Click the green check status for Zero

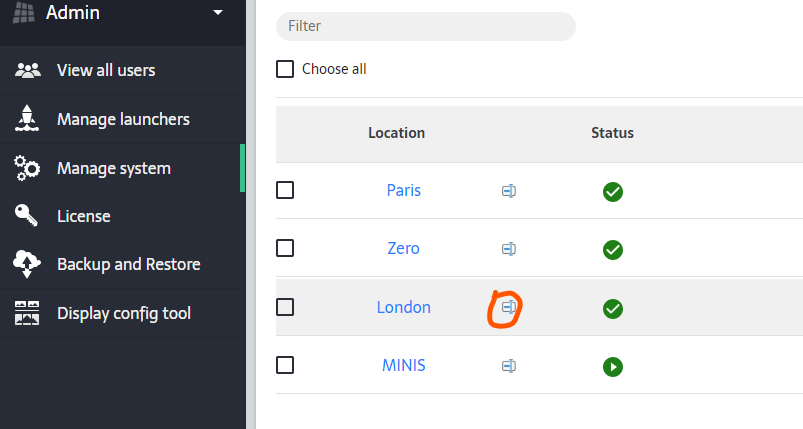(x=613, y=250)
